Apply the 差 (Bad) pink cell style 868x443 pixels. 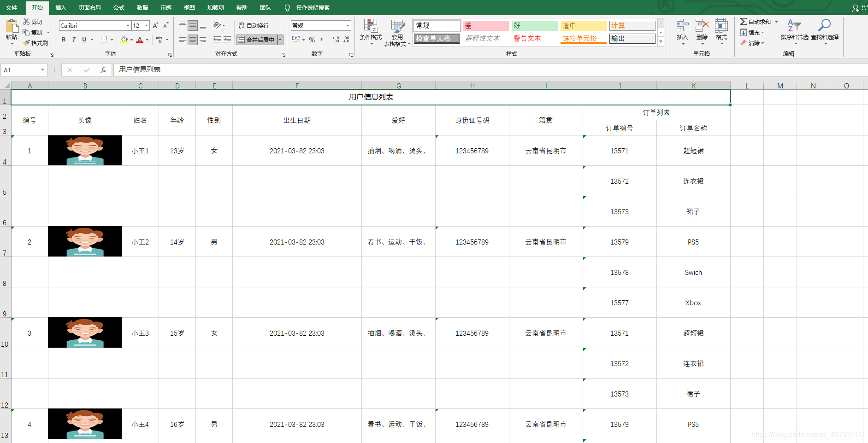[x=485, y=25]
